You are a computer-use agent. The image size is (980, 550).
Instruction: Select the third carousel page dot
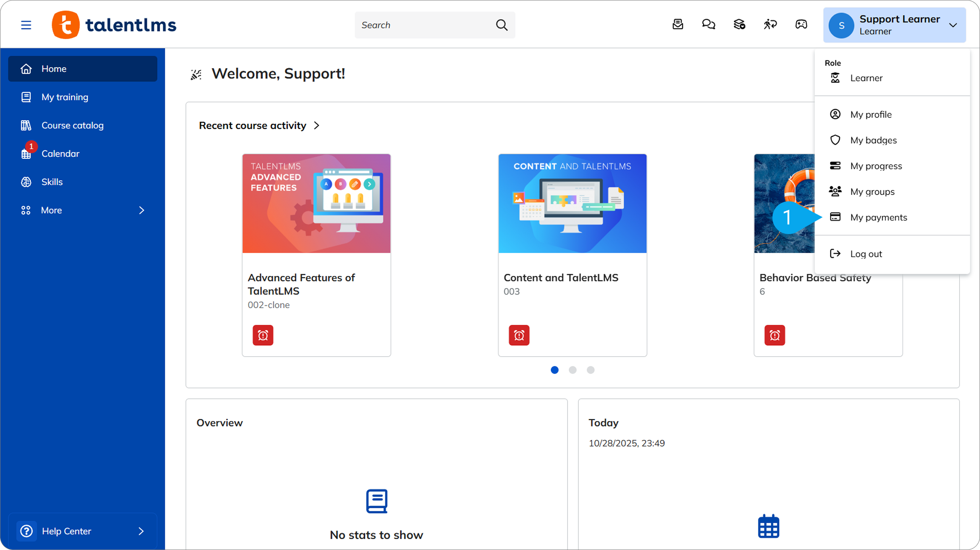tap(590, 370)
